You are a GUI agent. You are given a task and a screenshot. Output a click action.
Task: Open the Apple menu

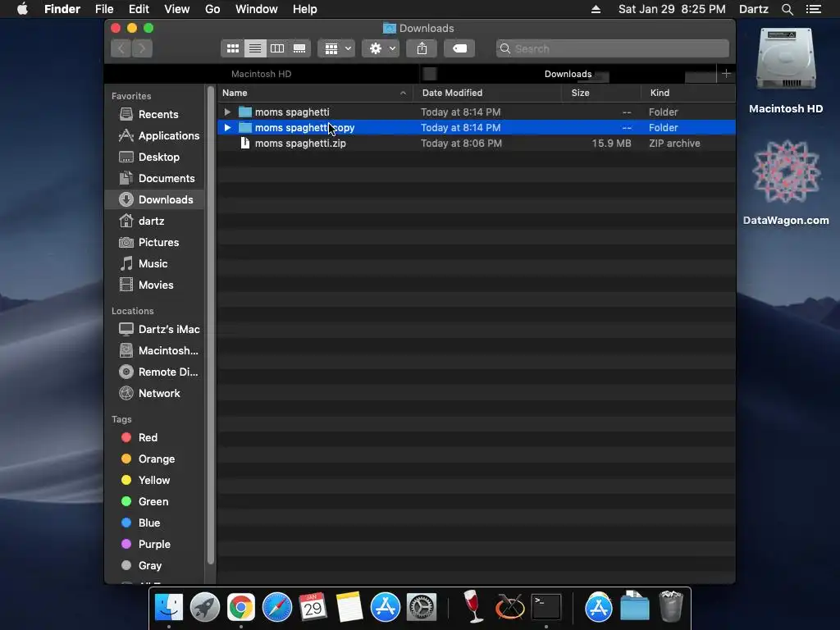[x=22, y=9]
